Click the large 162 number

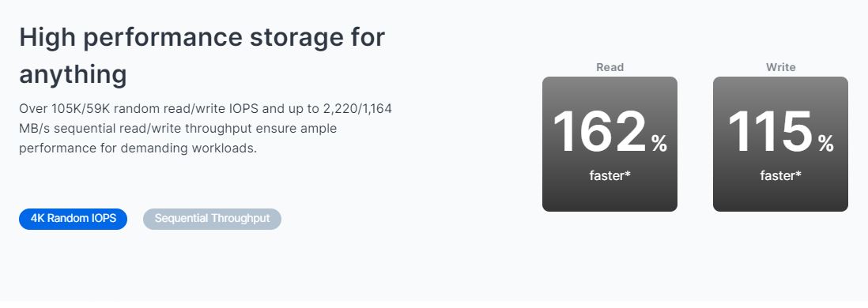599,132
